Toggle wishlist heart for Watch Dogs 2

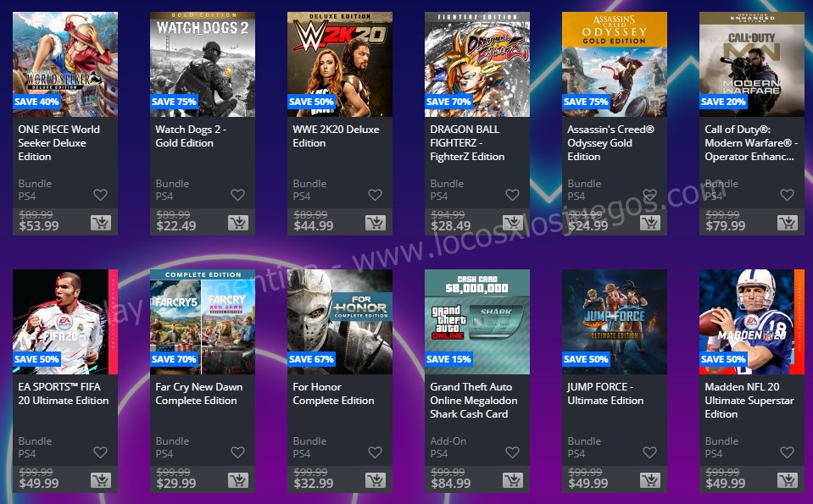[237, 195]
